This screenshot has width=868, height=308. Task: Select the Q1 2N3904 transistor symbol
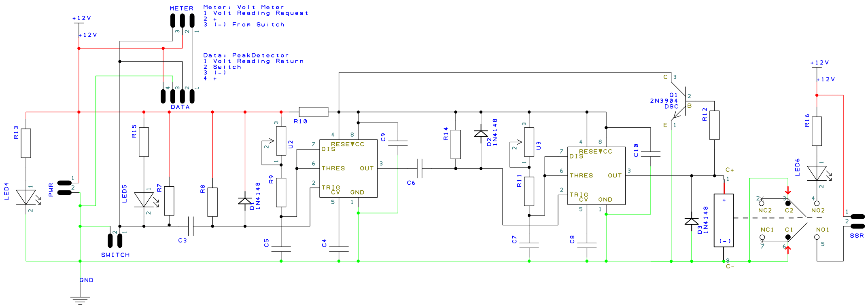679,101
